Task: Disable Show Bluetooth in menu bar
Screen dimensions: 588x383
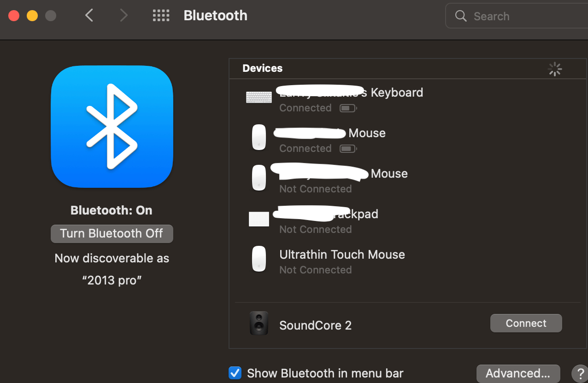Action: click(235, 373)
